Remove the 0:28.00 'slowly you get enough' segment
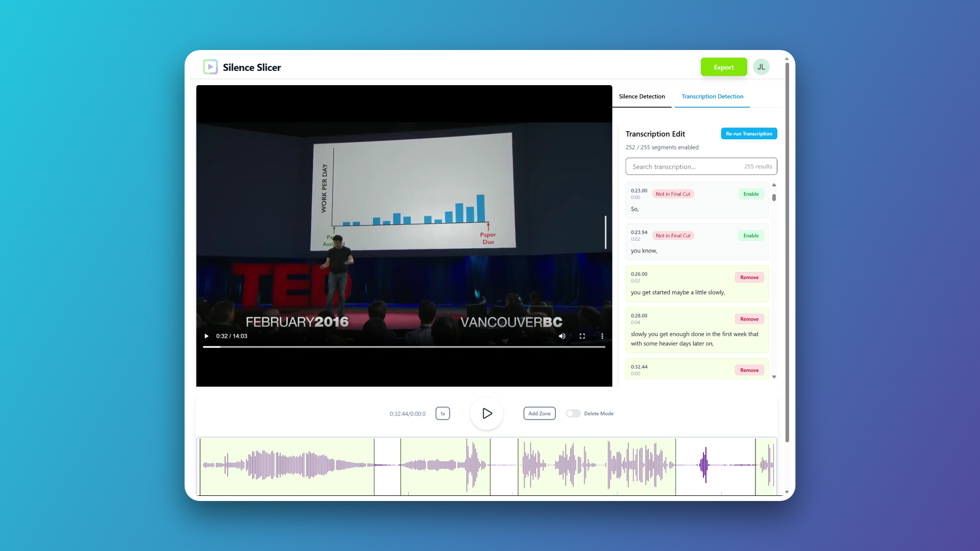This screenshot has width=980, height=551. coord(749,319)
